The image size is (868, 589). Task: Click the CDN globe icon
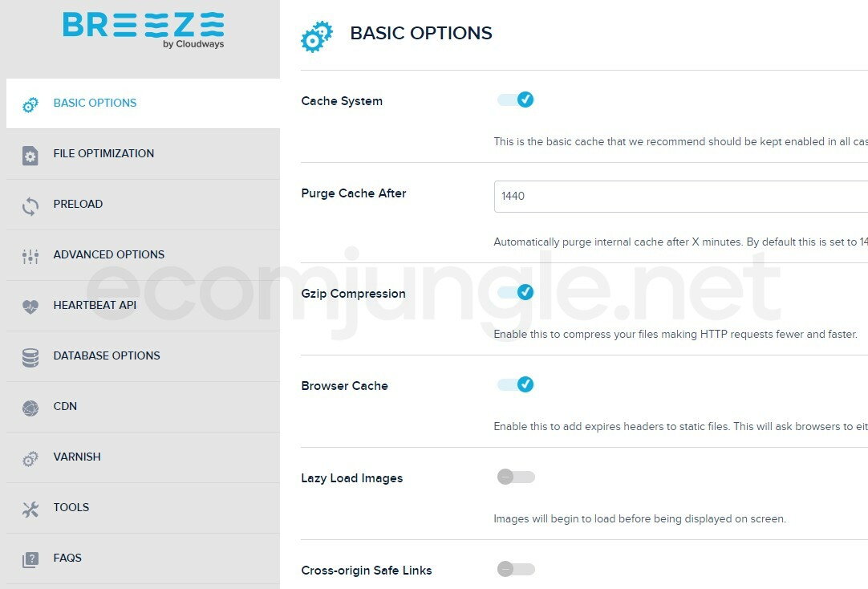point(30,408)
